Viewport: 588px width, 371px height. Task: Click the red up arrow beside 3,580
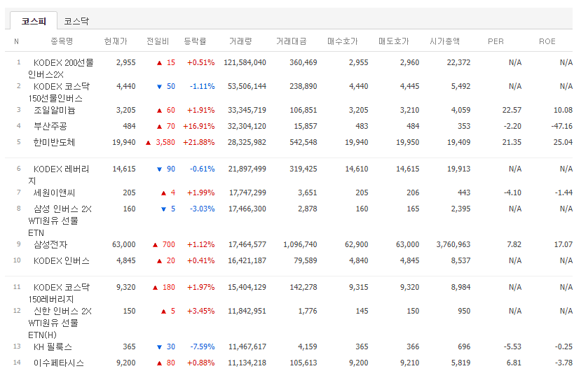point(148,143)
